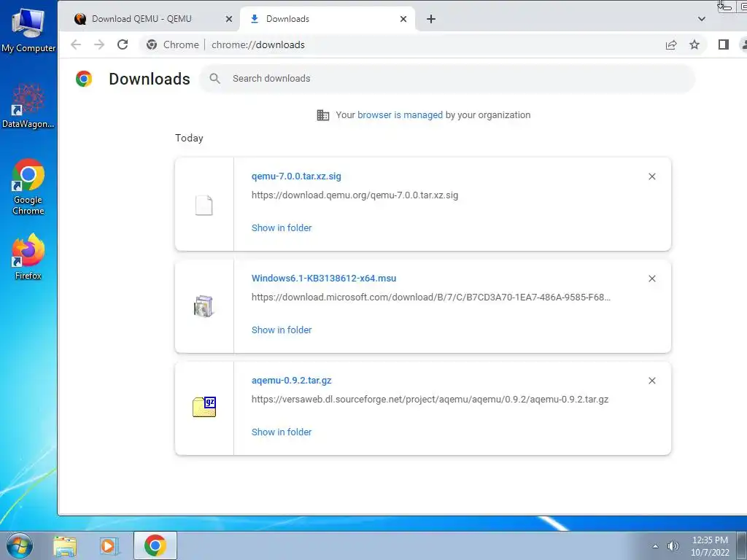The height and width of the screenshot is (560, 747).
Task: Select Google Chrome desktop shortcut
Action: click(28, 187)
